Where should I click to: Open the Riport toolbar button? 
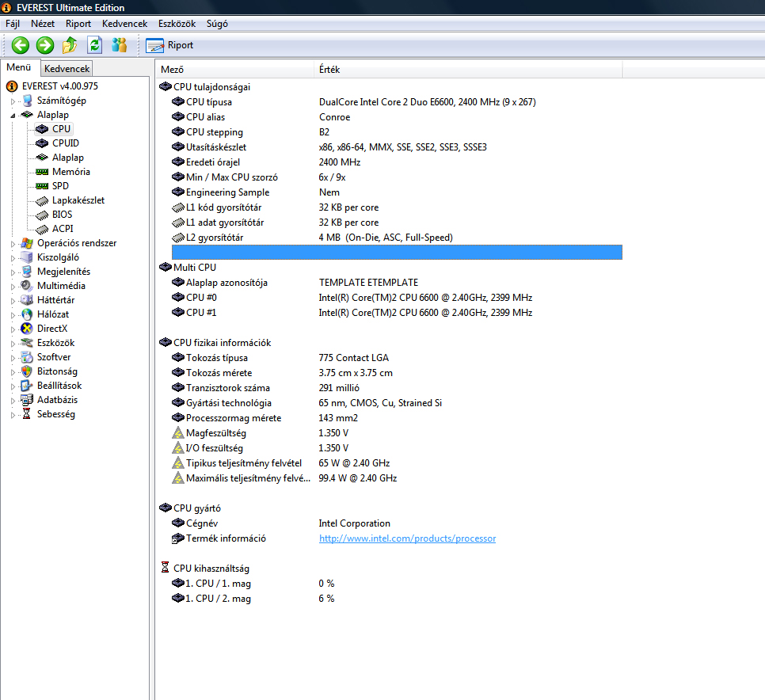coord(169,45)
